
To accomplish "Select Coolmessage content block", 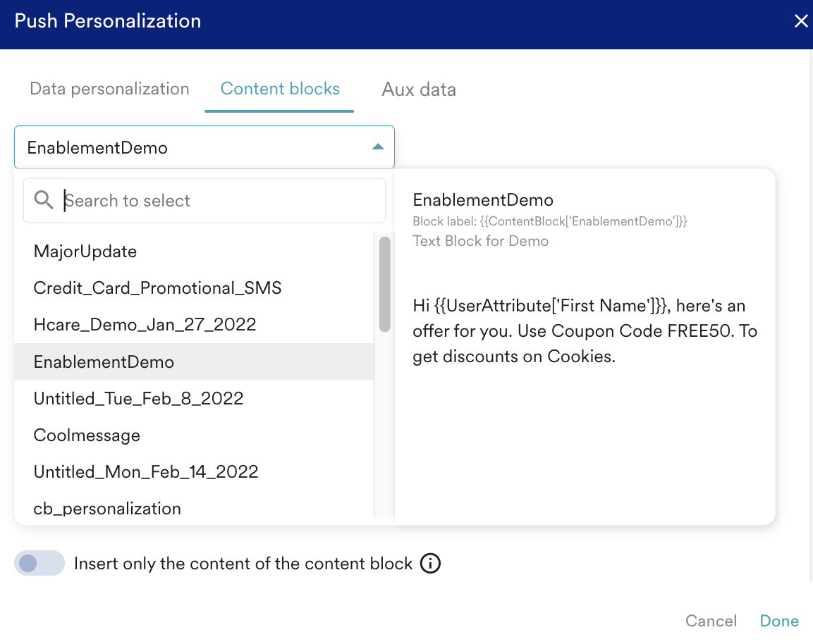I will [x=87, y=435].
